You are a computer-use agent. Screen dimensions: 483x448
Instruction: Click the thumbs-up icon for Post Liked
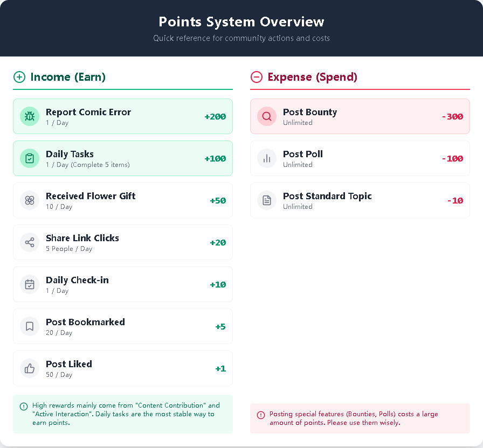pos(30,368)
